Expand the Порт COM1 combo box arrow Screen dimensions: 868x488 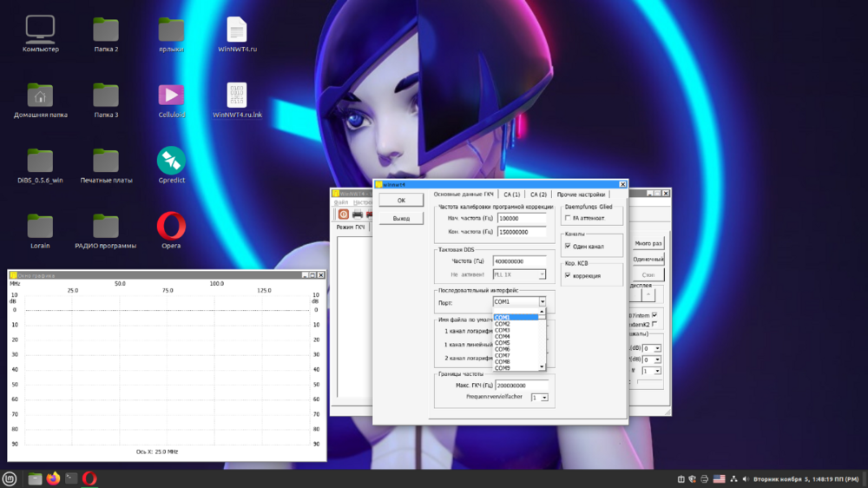point(542,302)
